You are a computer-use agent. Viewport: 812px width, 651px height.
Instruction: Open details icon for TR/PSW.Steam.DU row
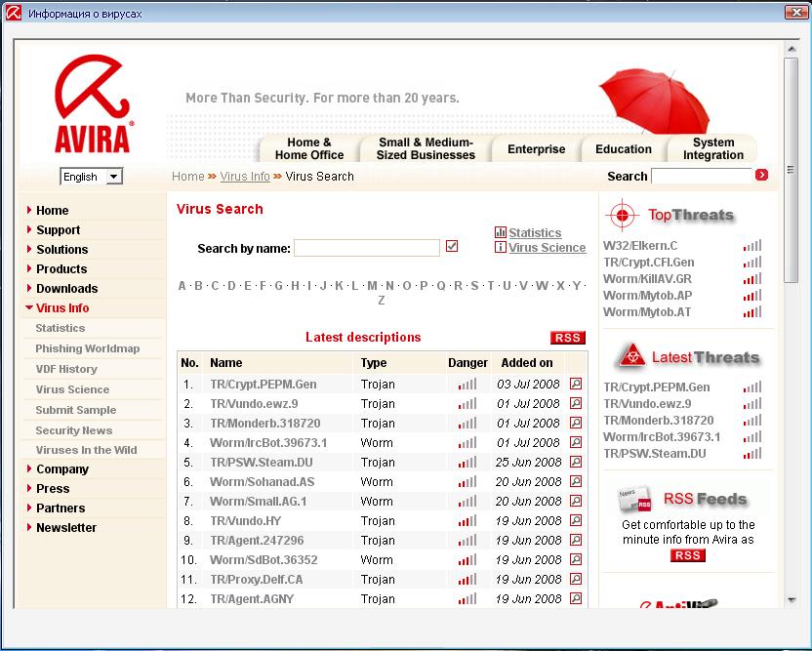click(x=576, y=462)
